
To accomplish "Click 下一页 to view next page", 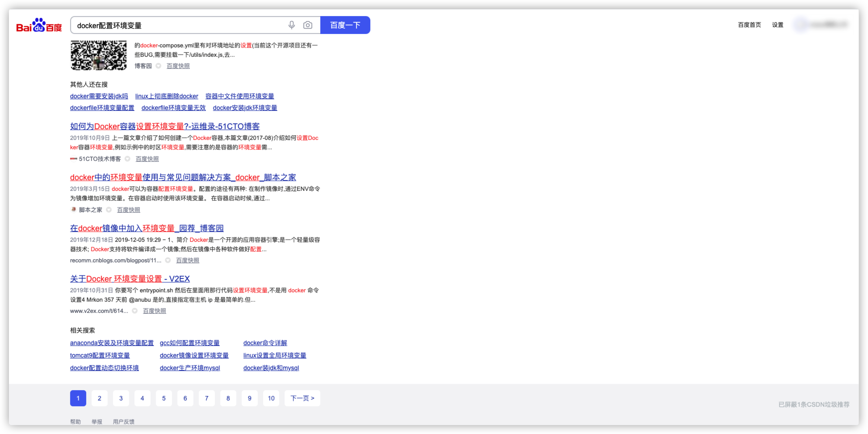I will point(302,398).
